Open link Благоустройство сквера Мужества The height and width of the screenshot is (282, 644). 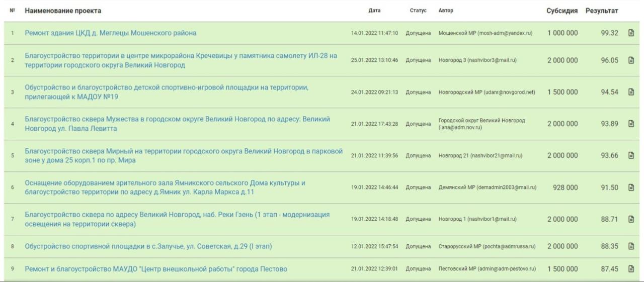click(x=178, y=124)
